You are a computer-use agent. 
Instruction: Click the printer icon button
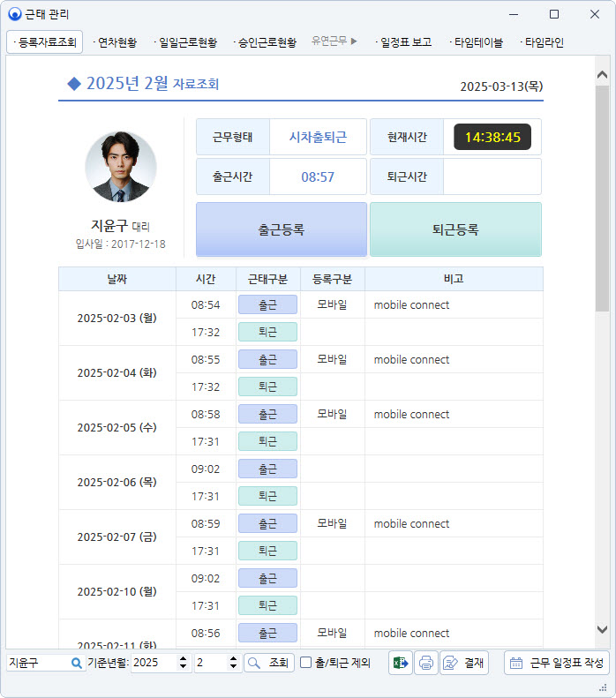click(x=426, y=663)
